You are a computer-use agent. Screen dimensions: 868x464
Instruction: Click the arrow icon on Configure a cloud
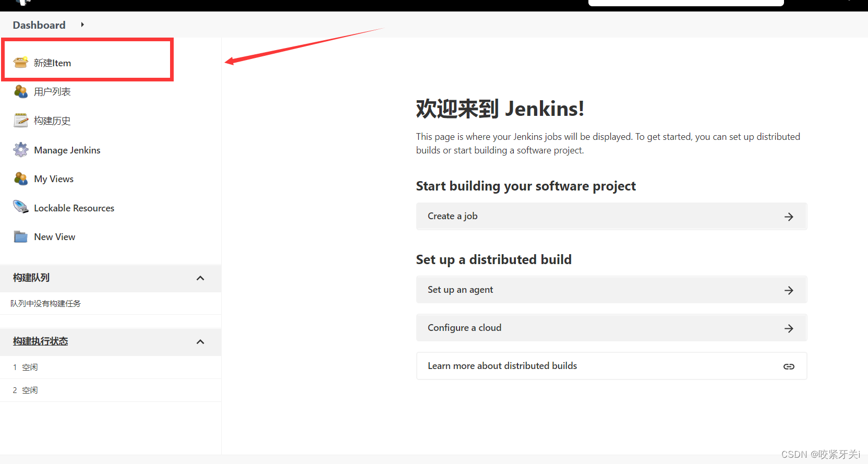[x=789, y=328]
